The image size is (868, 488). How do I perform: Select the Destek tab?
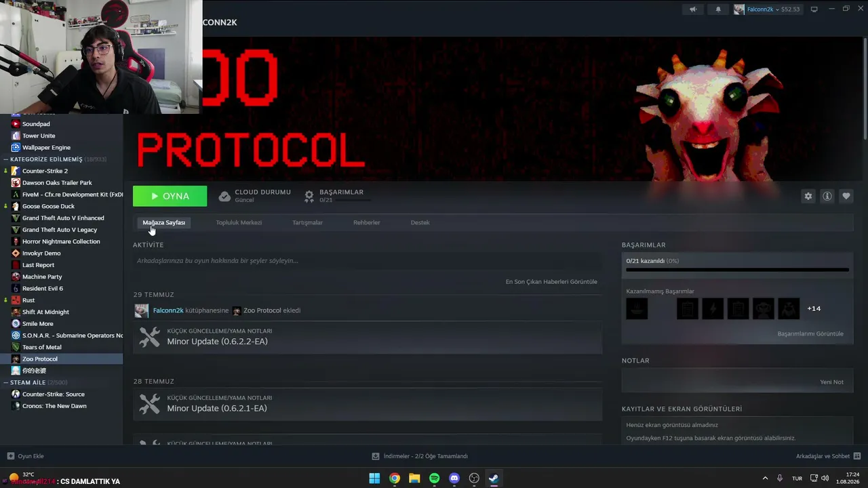pos(420,222)
